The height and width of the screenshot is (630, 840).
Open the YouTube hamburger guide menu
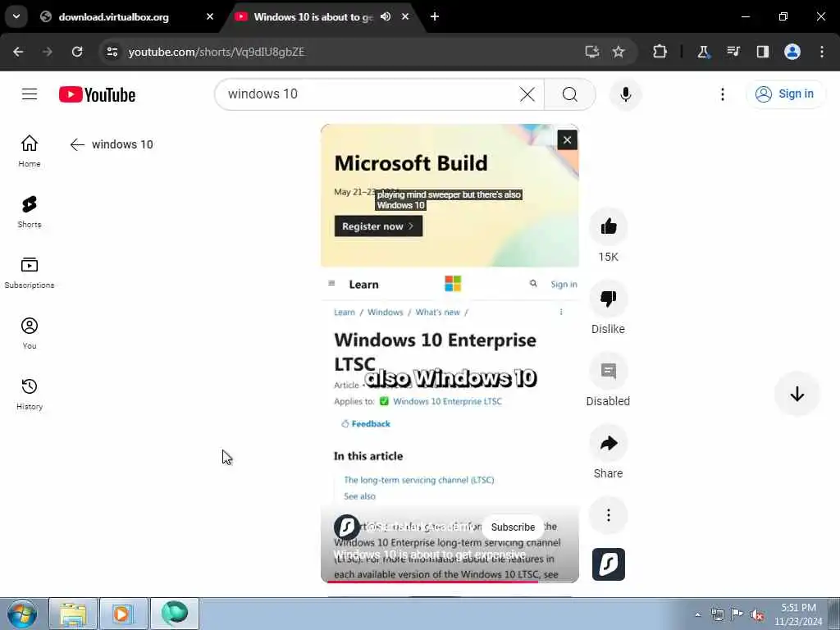click(30, 94)
